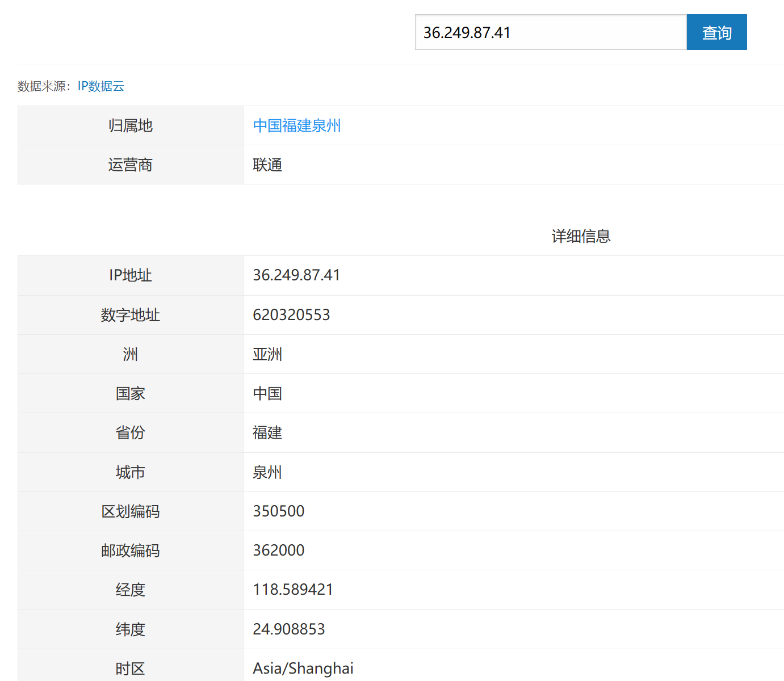This screenshot has height=681, width=784.
Task: Click the 620320553 numeric address value
Action: (291, 315)
